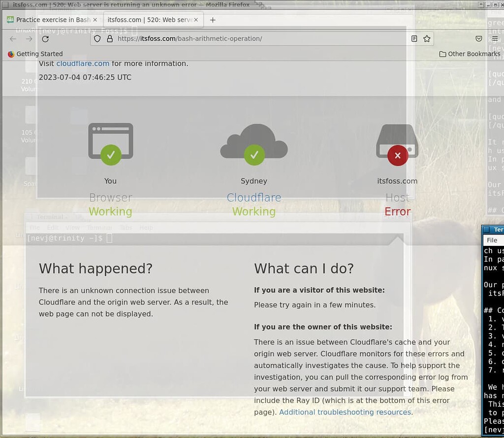The width and height of the screenshot is (504, 438).
Task: Close the 'itsfoss.com | 520' tab
Action: pos(196,20)
